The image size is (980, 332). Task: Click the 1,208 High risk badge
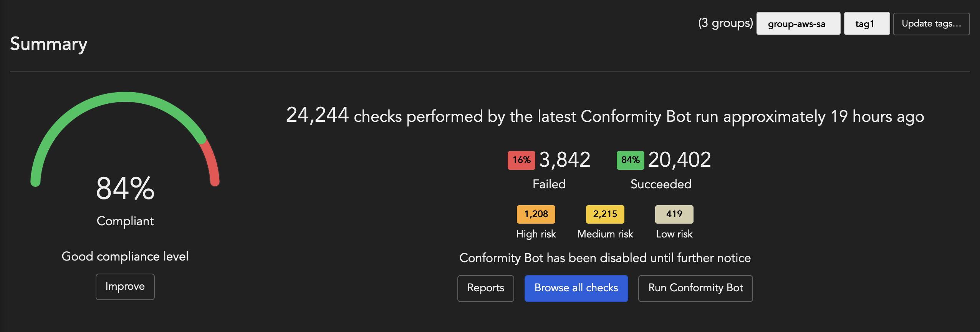point(536,214)
